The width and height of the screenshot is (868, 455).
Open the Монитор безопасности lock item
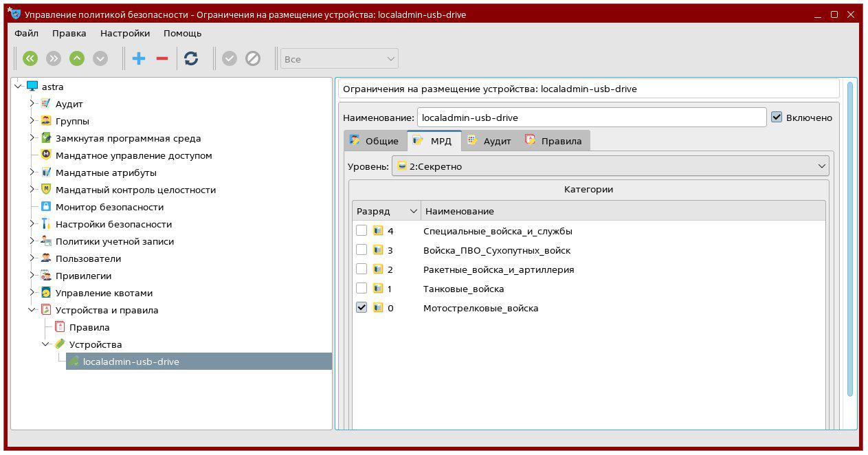tap(109, 207)
